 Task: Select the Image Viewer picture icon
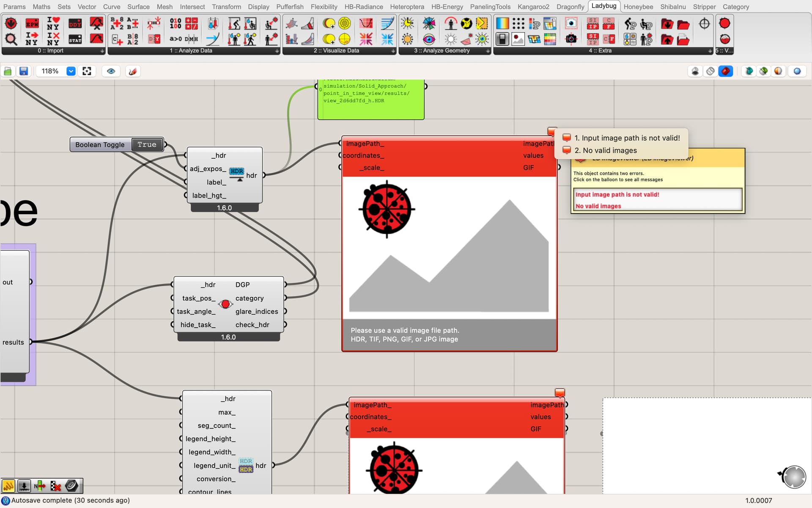click(518, 39)
